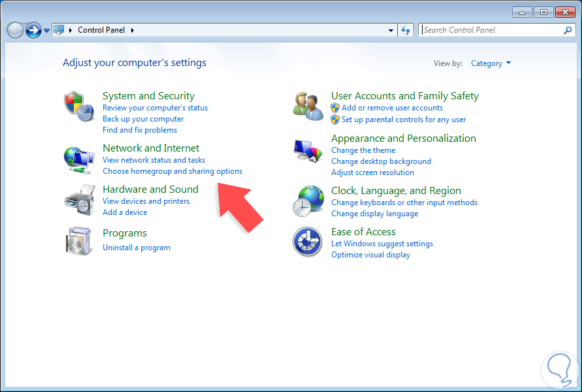Click Change desktop background

tap(381, 161)
